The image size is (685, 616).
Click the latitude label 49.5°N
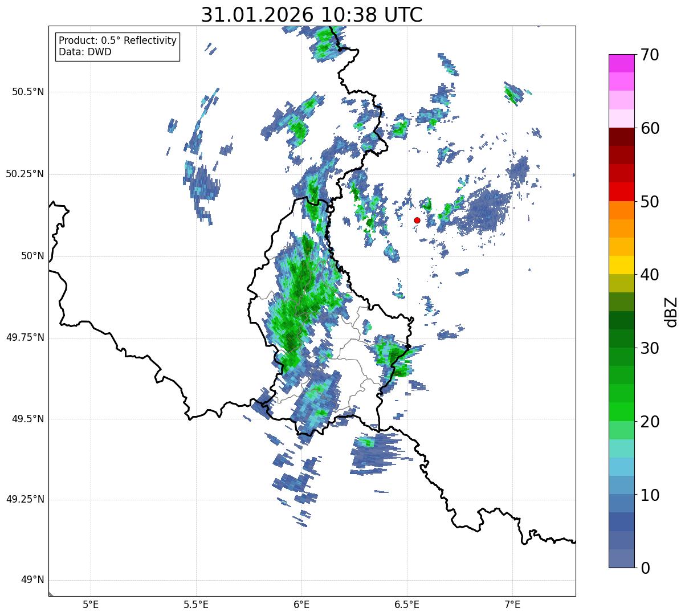(x=28, y=418)
